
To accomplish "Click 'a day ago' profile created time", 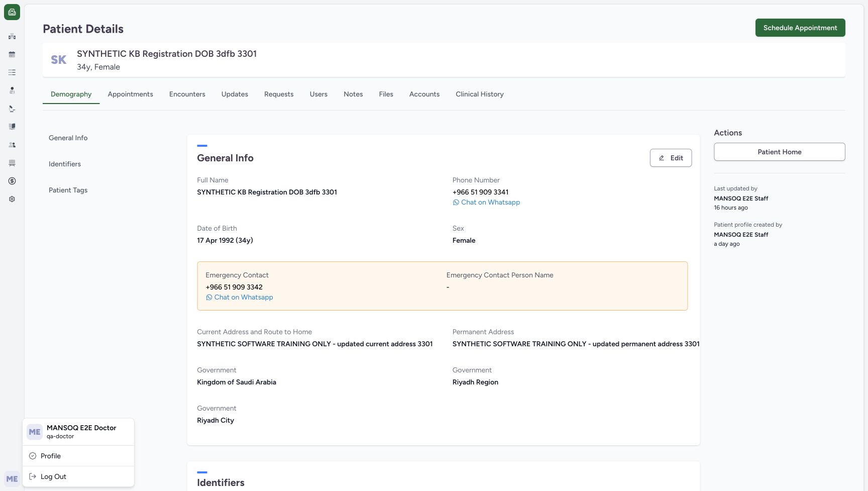I will [x=727, y=244].
